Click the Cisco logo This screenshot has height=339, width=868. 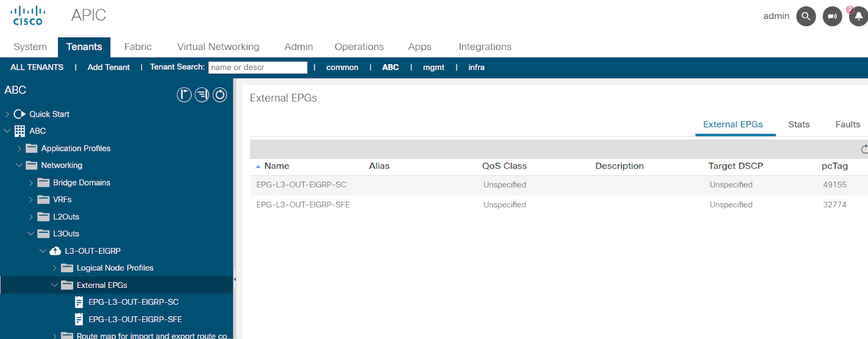click(x=28, y=16)
